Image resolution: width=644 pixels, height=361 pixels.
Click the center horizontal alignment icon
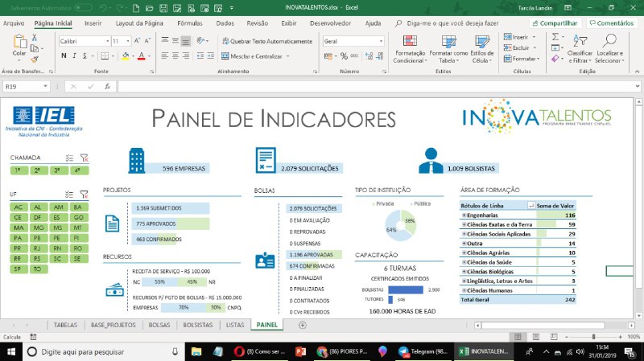pos(175,55)
